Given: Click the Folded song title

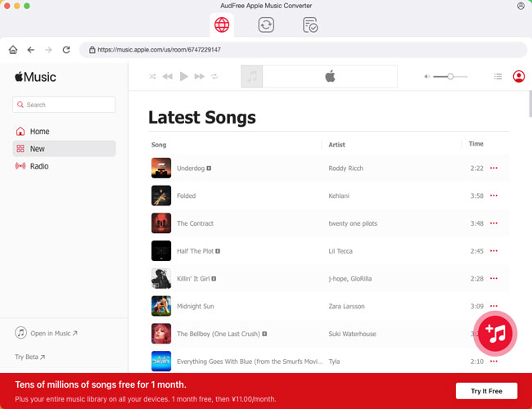Looking at the screenshot, I should pyautogui.click(x=187, y=196).
